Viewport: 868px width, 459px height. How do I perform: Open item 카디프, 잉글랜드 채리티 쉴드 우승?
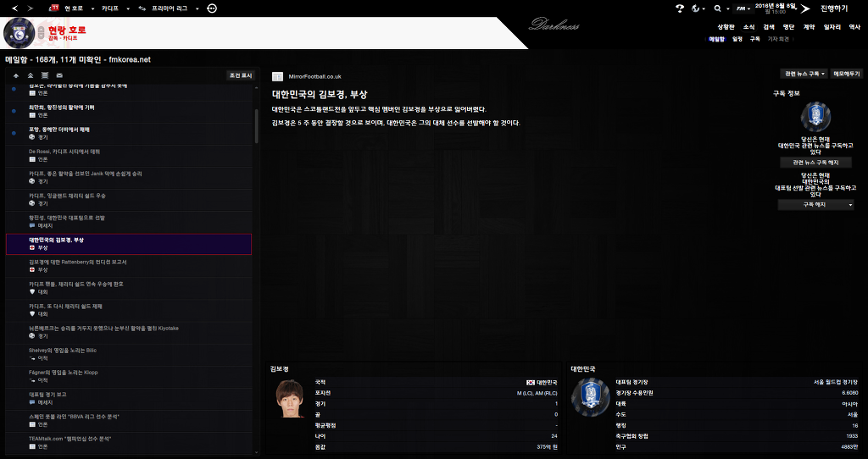pyautogui.click(x=129, y=199)
